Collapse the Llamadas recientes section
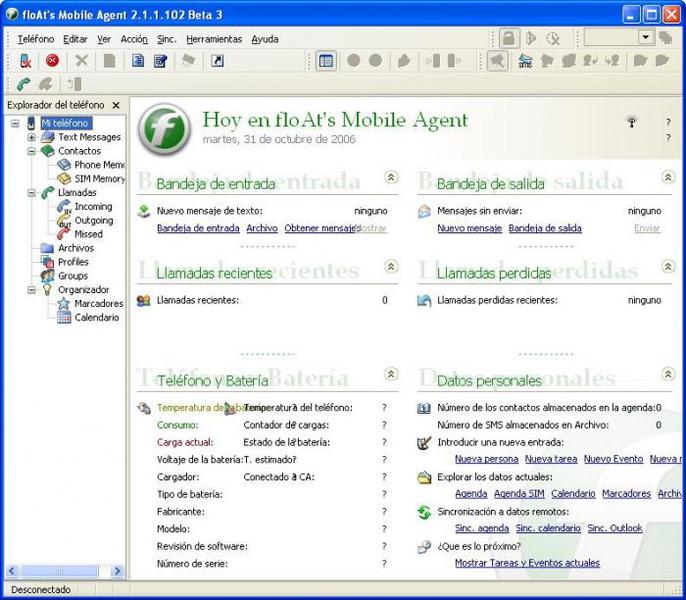 [391, 266]
